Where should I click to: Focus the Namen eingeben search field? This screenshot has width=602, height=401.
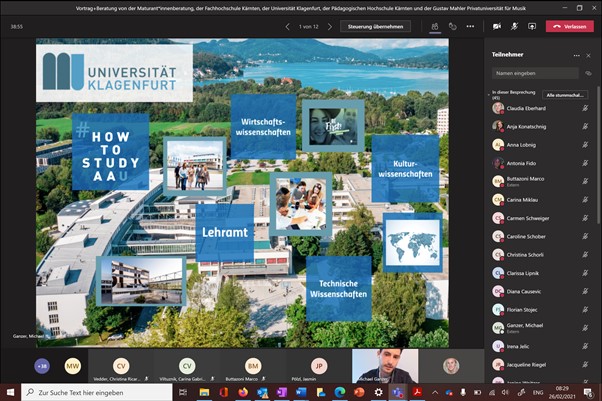535,73
